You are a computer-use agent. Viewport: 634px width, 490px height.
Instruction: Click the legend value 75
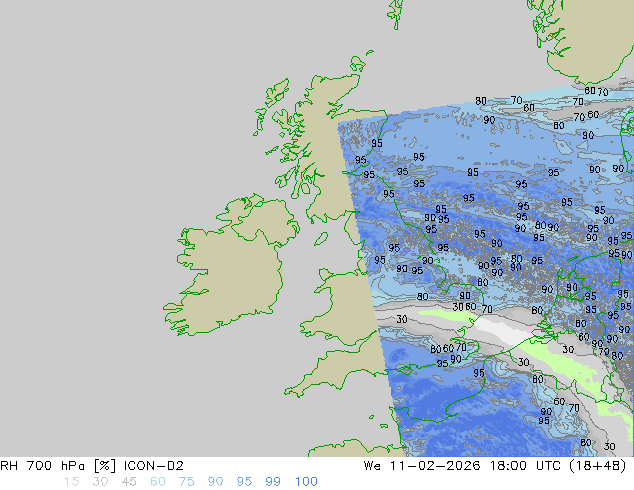pos(186,482)
